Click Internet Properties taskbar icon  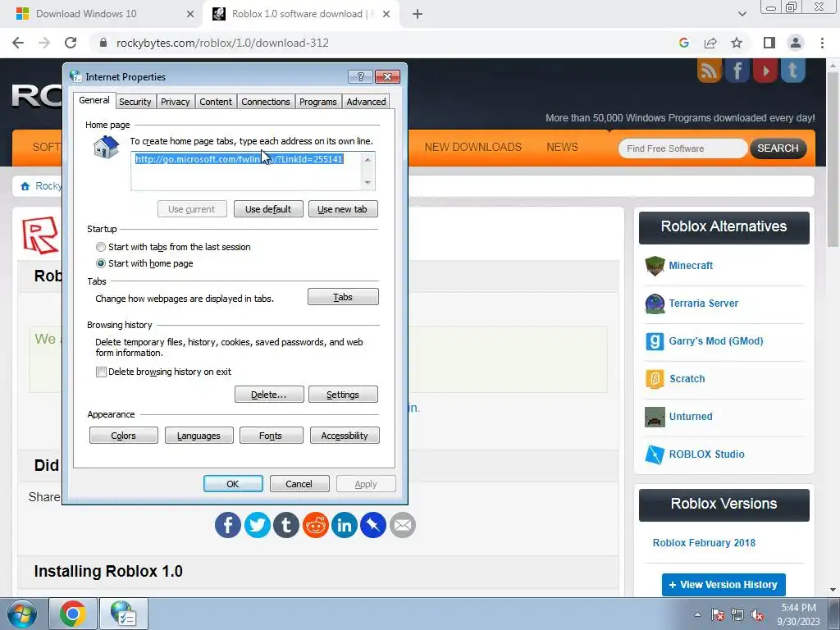(x=123, y=614)
